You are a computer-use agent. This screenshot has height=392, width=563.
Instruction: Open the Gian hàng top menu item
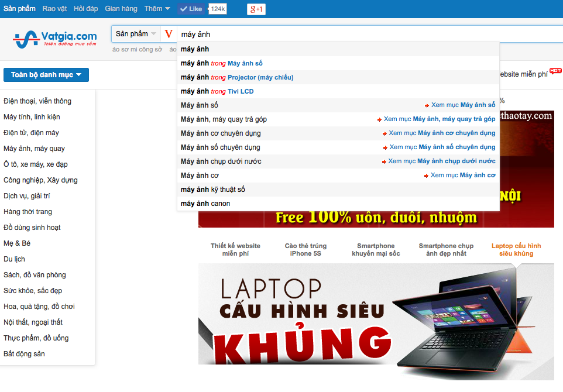click(120, 9)
